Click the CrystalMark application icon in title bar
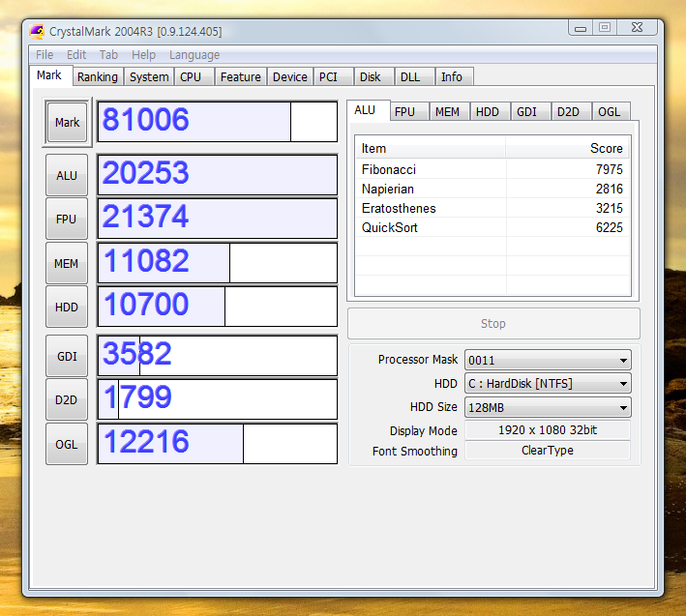Image resolution: width=686 pixels, height=616 pixels. click(x=37, y=32)
